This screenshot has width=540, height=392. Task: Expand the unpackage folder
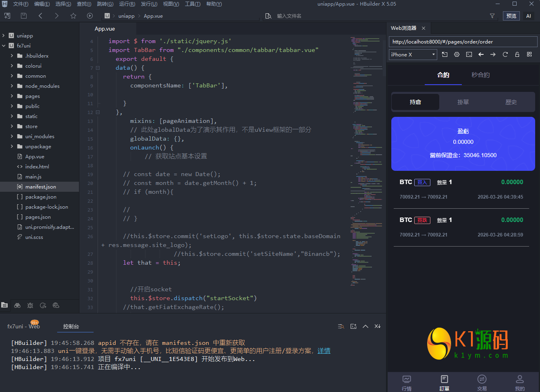coord(12,147)
